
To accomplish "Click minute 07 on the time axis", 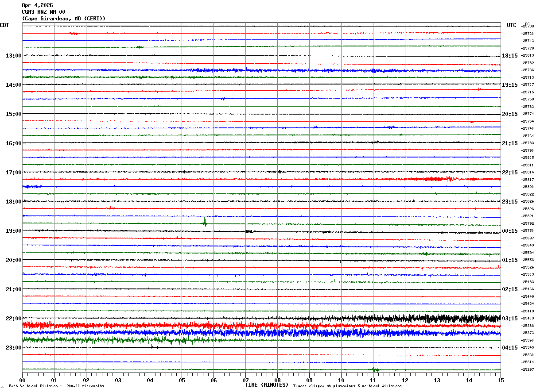I will pyautogui.click(x=246, y=380).
